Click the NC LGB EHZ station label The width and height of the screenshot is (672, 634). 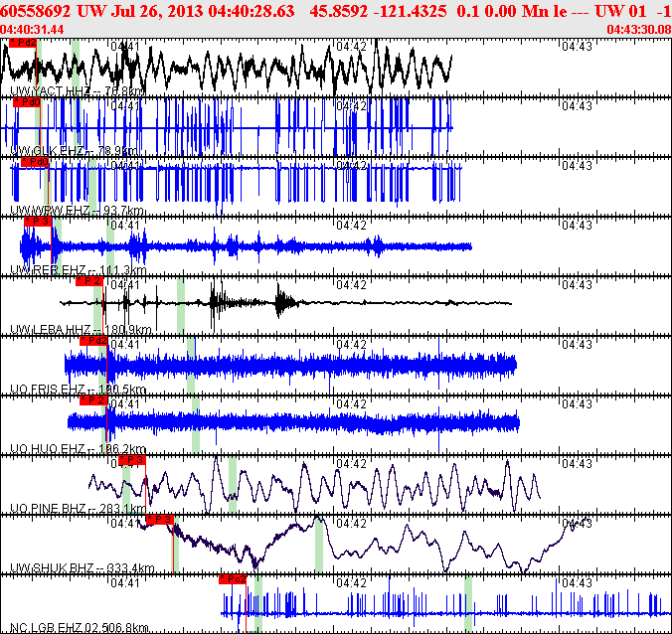point(79,628)
